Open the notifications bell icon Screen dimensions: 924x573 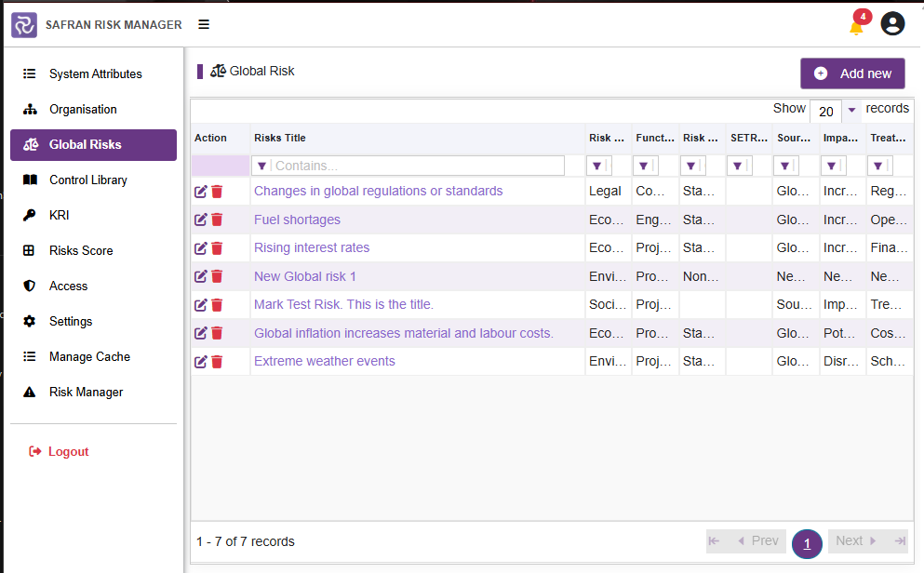click(x=856, y=27)
